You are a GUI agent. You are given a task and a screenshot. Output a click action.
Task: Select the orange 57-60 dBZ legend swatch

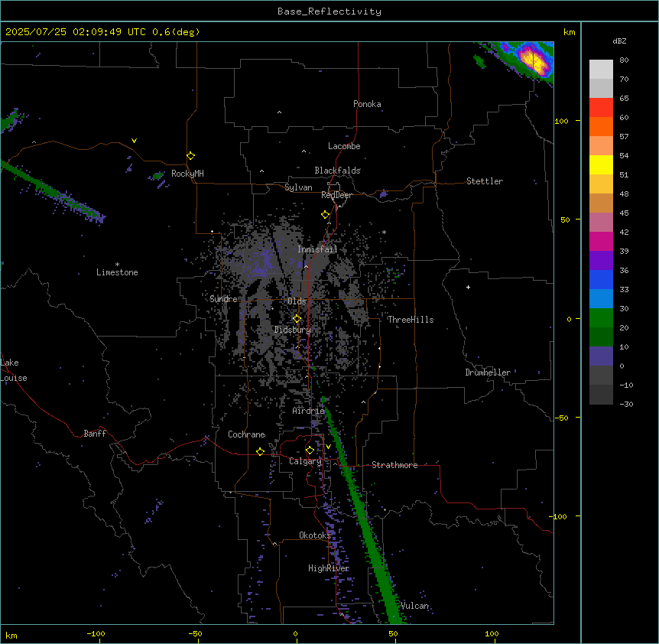601,126
